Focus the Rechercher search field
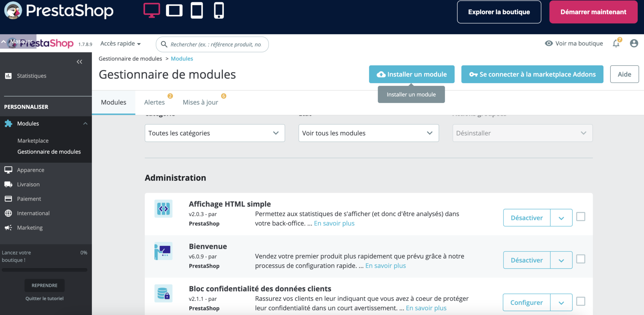The image size is (644, 315). (216, 44)
